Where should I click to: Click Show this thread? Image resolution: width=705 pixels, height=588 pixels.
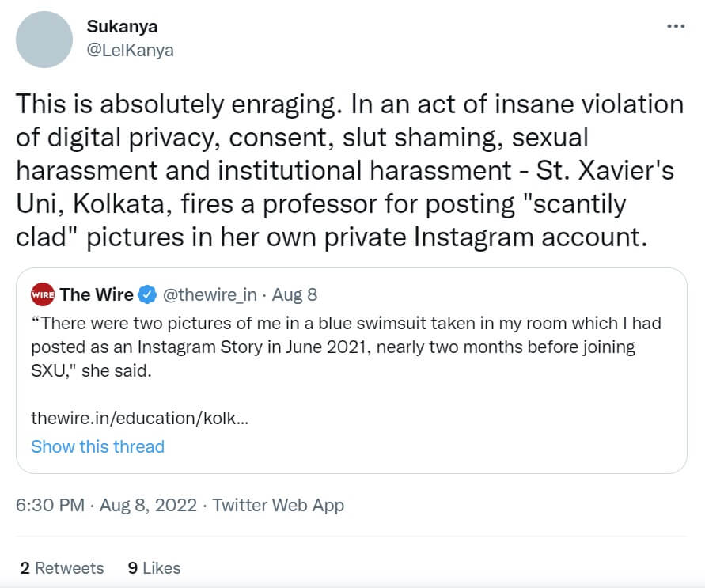click(97, 446)
